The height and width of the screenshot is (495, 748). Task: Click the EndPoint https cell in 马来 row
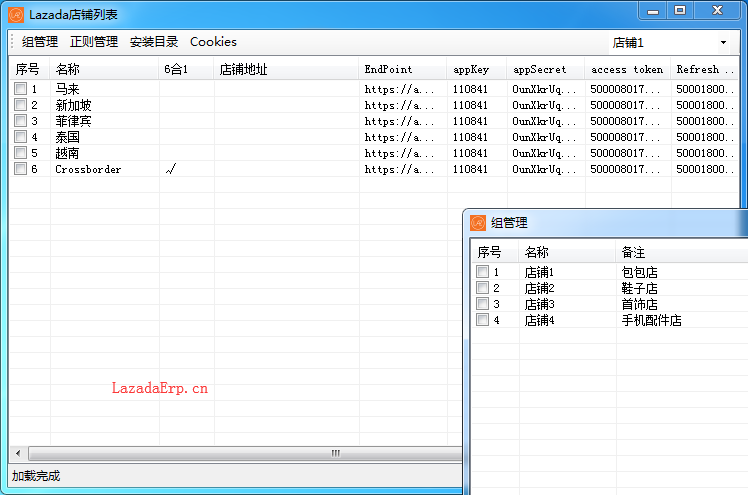click(x=399, y=89)
